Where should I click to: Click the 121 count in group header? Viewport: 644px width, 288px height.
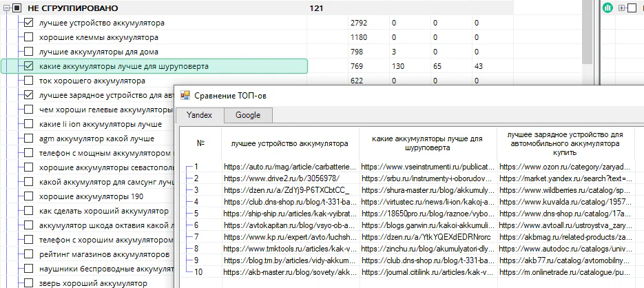point(316,8)
